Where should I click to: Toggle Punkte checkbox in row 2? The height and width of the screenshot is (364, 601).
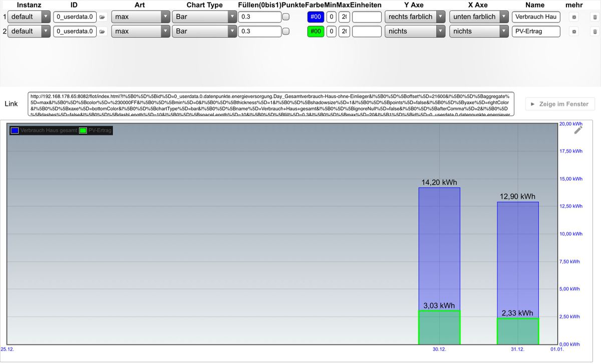pyautogui.click(x=286, y=31)
